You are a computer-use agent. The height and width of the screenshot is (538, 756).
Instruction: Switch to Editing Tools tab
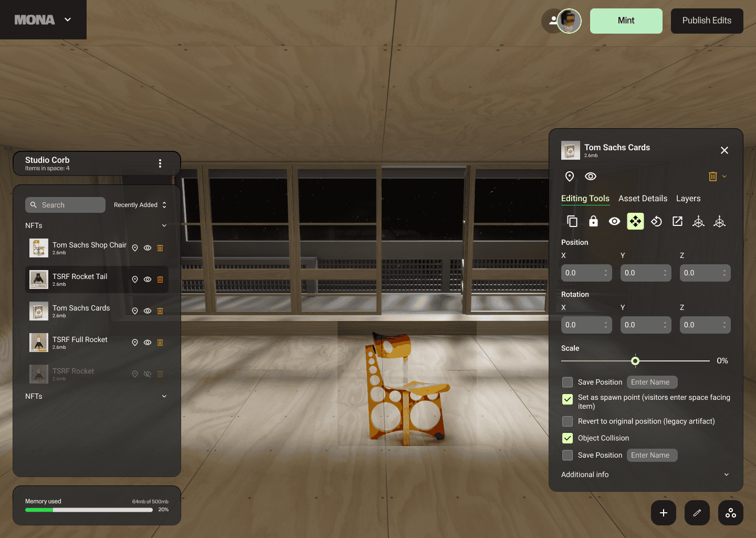tap(585, 199)
